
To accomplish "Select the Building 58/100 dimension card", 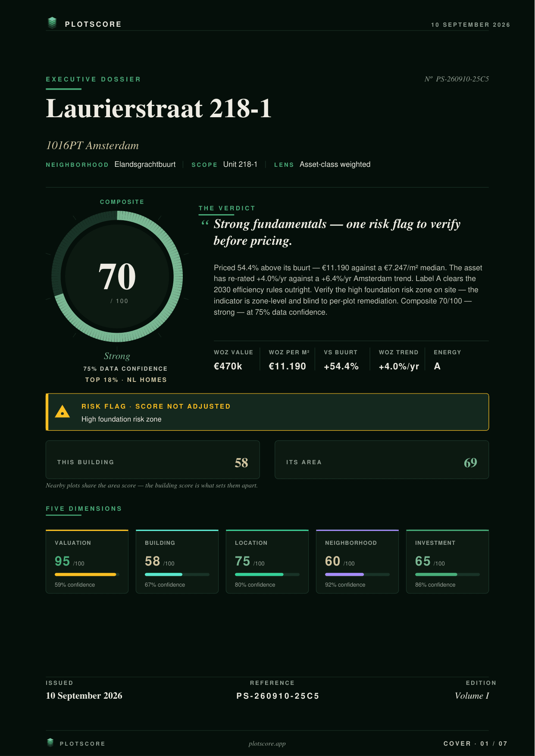I will [x=177, y=562].
